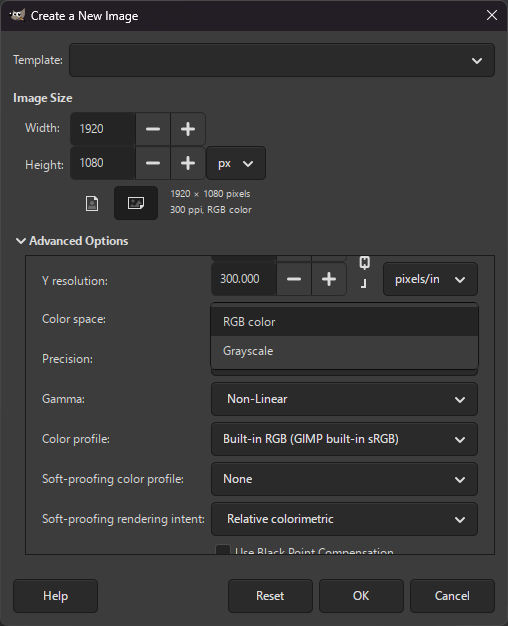Open the px size unit dropdown
Image resolution: width=508 pixels, height=626 pixels.
(x=236, y=163)
